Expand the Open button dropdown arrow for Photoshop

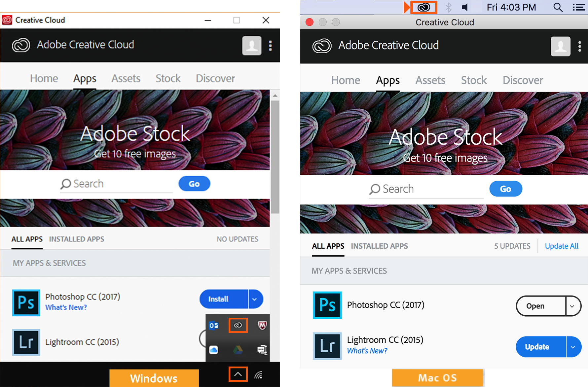point(573,306)
